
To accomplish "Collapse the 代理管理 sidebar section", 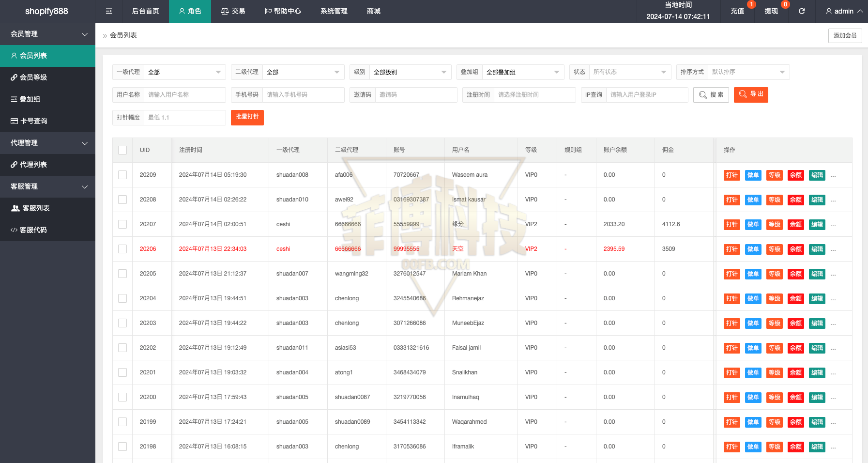I will (47, 143).
